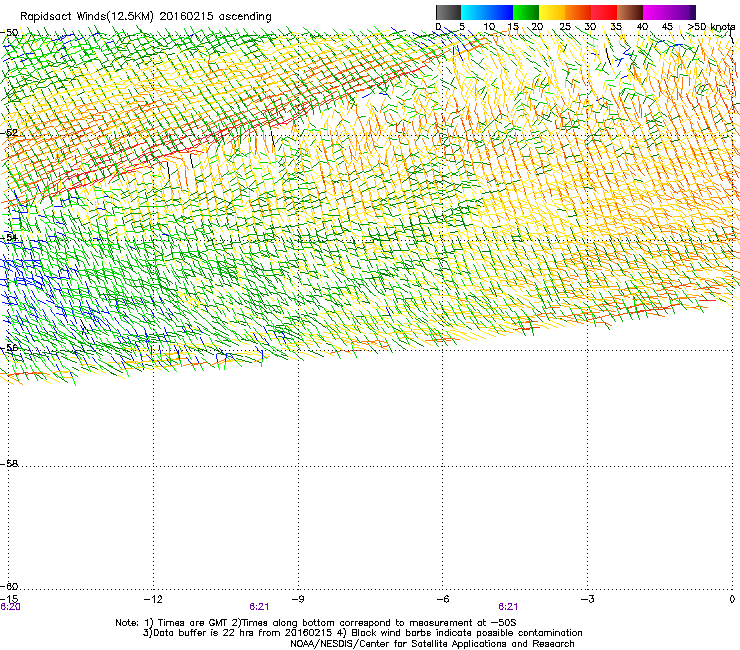Select the dark purple 45–50 knots legend segment
Viewport: 740px width, 650px height.
pos(682,12)
